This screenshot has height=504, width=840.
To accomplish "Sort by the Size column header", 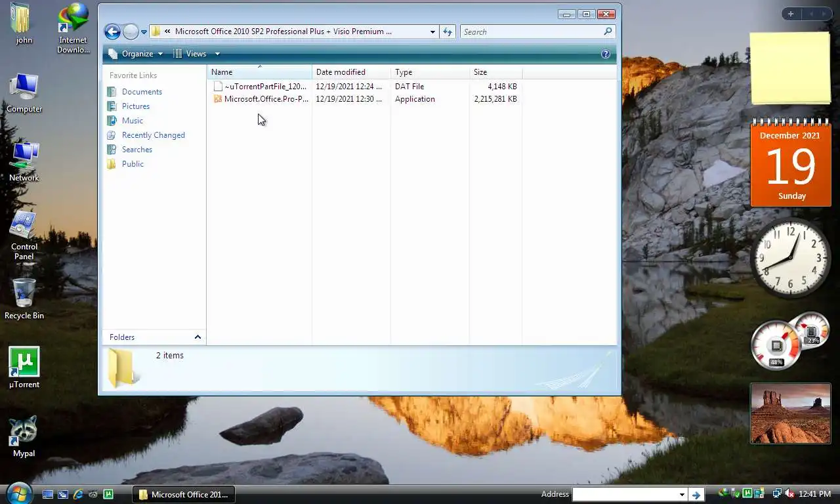I will [495, 72].
